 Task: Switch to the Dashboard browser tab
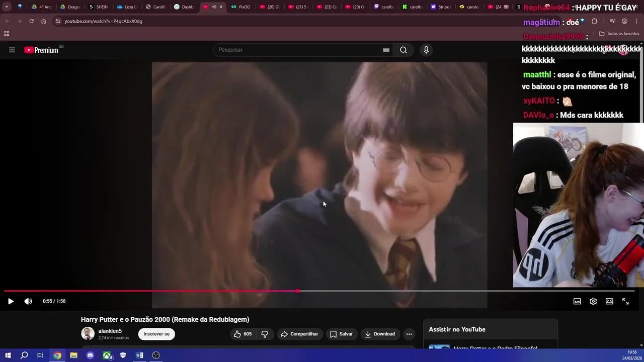click(184, 7)
